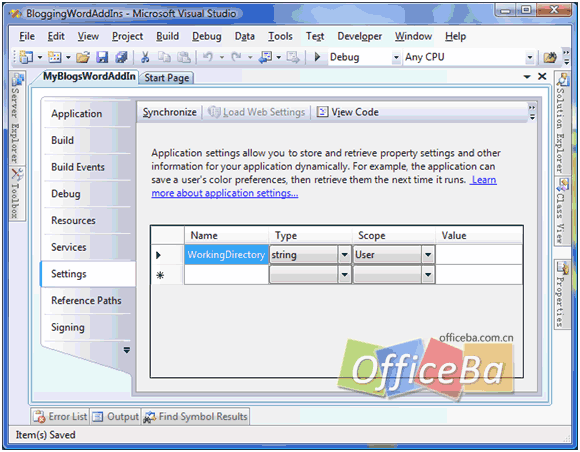Click the Save All icon
The height and width of the screenshot is (452, 580).
pyautogui.click(x=121, y=57)
